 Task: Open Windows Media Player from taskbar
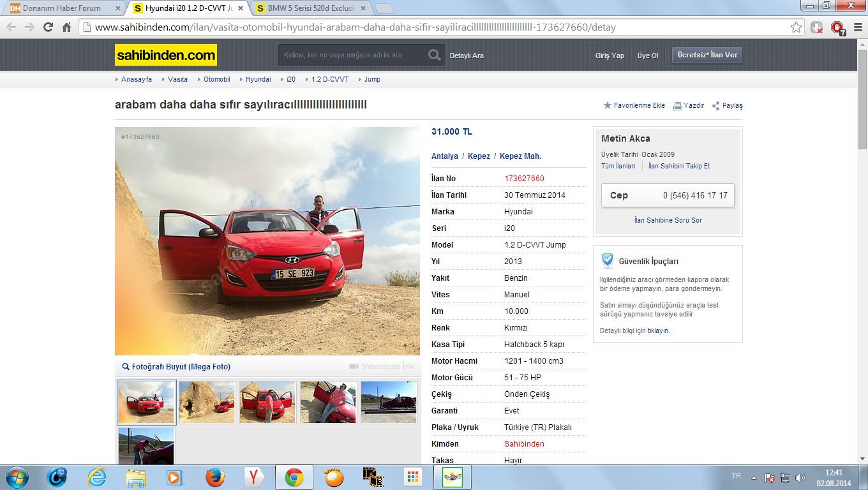(x=174, y=477)
